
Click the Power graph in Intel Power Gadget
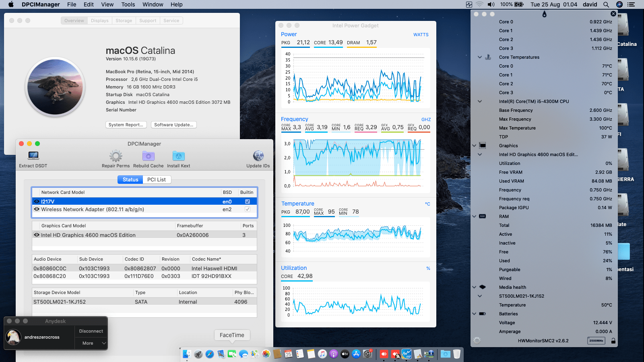coord(355,78)
